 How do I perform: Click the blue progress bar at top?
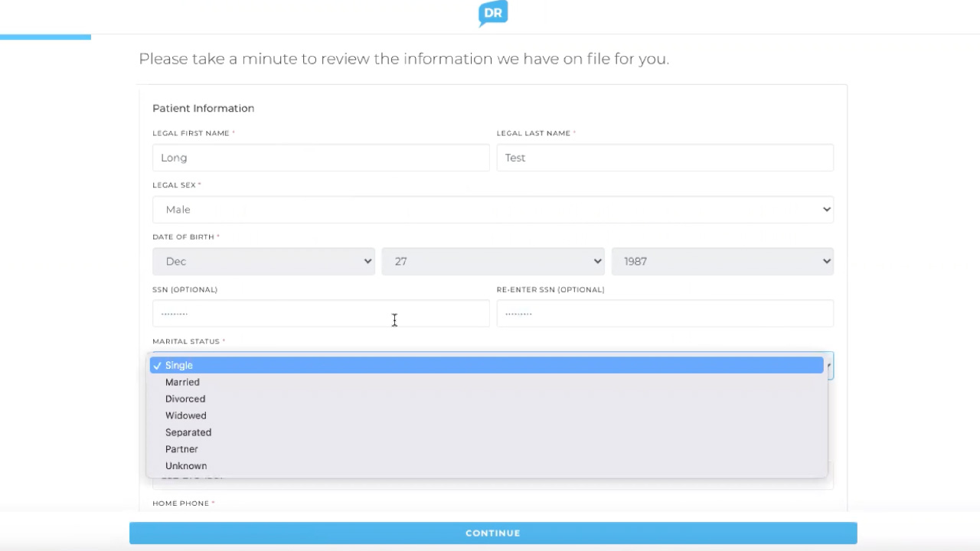(45, 37)
